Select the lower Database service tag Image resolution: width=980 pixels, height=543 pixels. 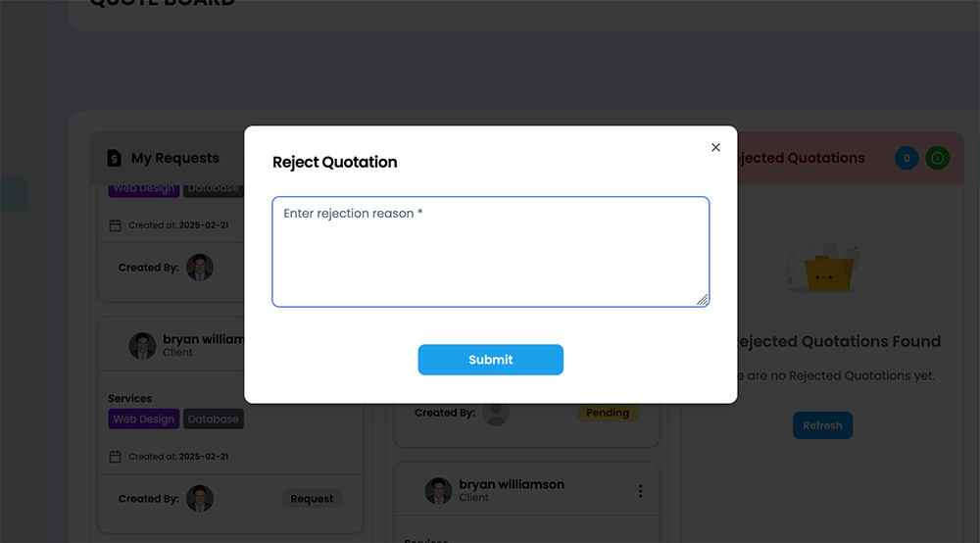(x=213, y=419)
